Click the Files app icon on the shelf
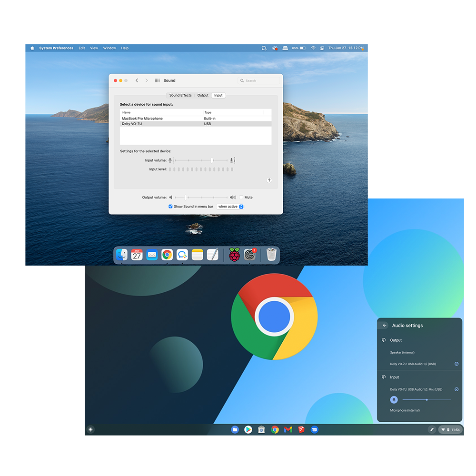Viewport: 476px width, 476px height. click(x=235, y=429)
